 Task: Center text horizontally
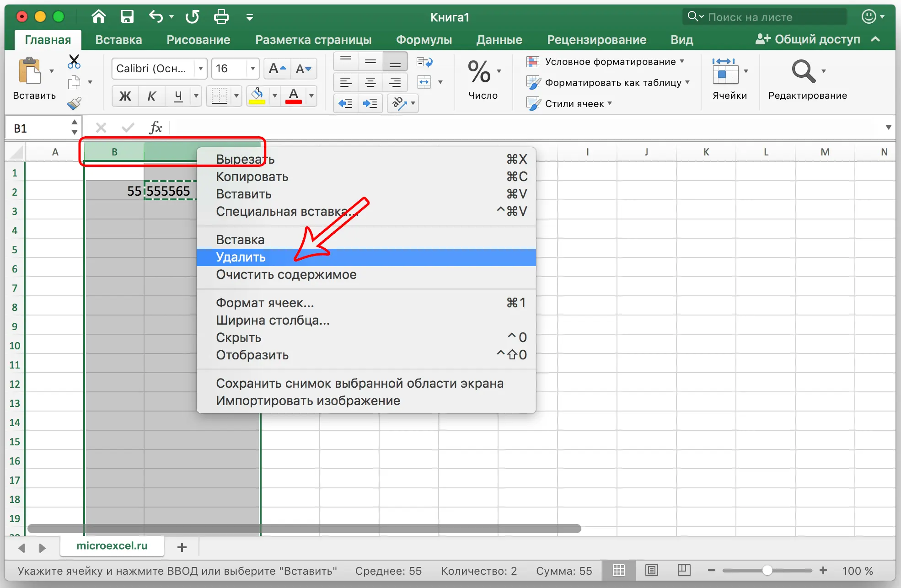(370, 82)
